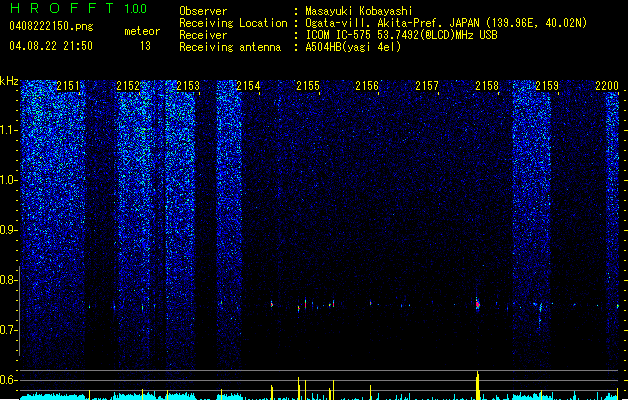Click the 0.9 kHz axis label

coord(9,230)
